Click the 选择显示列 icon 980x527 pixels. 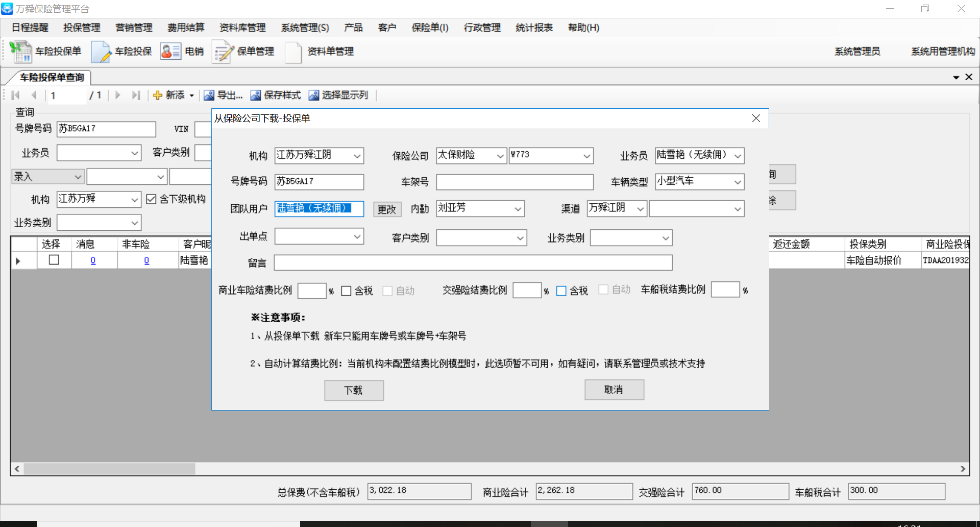point(313,95)
